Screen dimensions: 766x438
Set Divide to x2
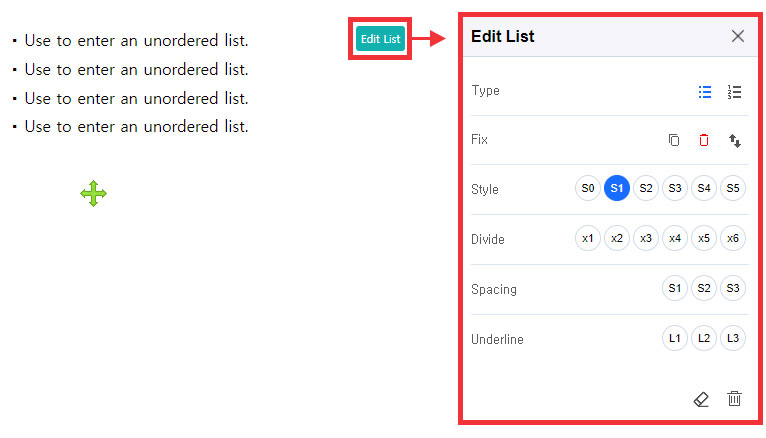pyautogui.click(x=617, y=238)
